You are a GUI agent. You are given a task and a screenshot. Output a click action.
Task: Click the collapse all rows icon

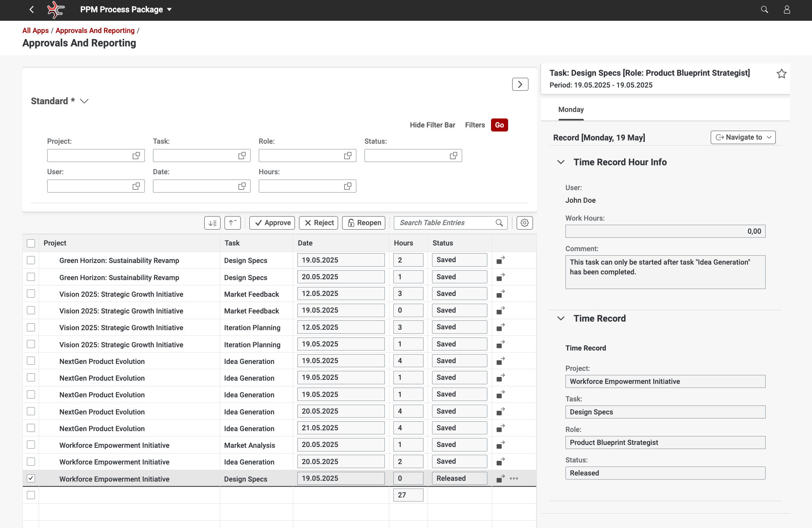(x=233, y=223)
